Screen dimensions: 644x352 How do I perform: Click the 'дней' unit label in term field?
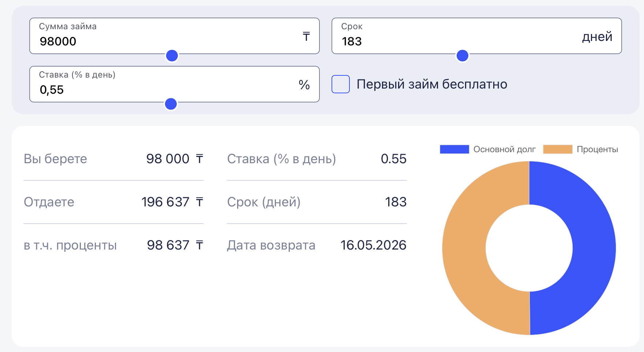[x=597, y=37]
